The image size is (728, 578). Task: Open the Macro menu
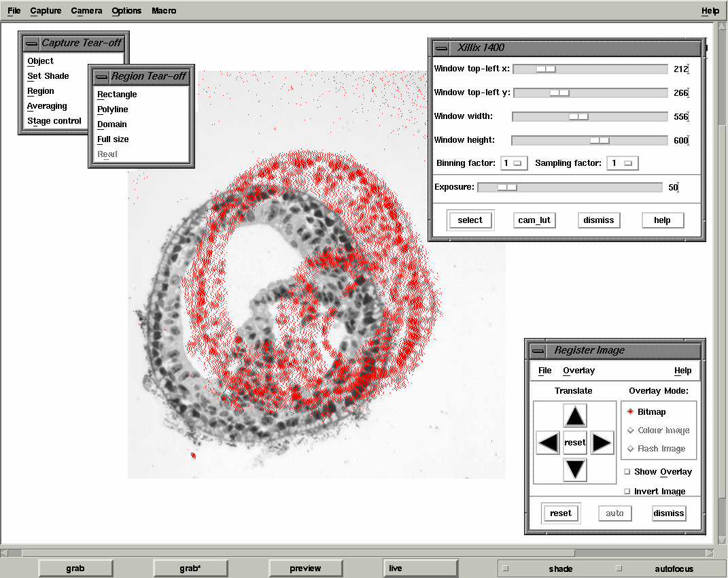tap(164, 11)
